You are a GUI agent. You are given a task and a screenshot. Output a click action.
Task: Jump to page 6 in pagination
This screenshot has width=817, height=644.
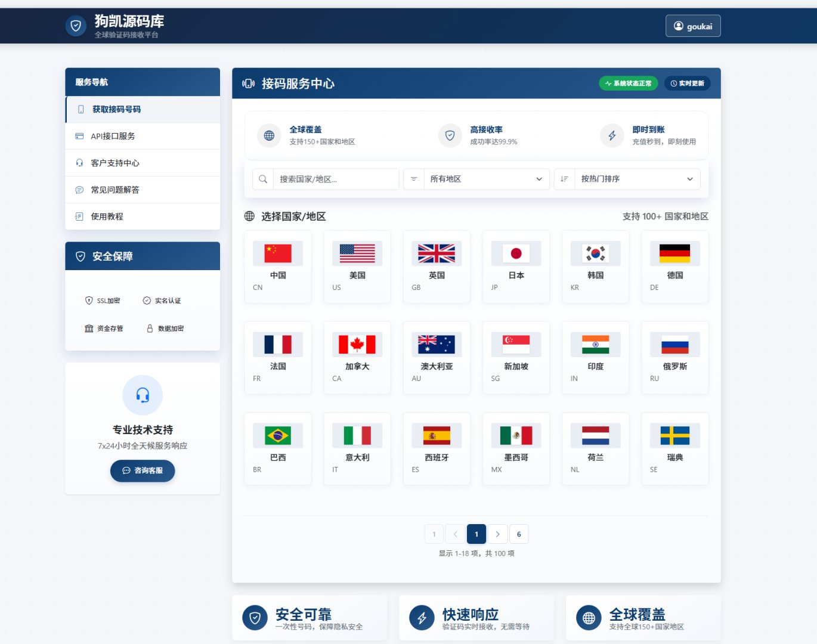(x=519, y=534)
